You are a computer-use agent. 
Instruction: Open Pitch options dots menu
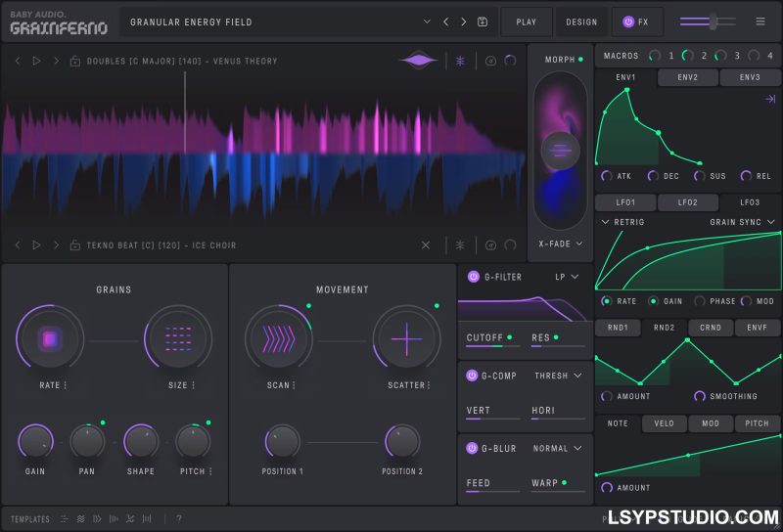tap(210, 471)
